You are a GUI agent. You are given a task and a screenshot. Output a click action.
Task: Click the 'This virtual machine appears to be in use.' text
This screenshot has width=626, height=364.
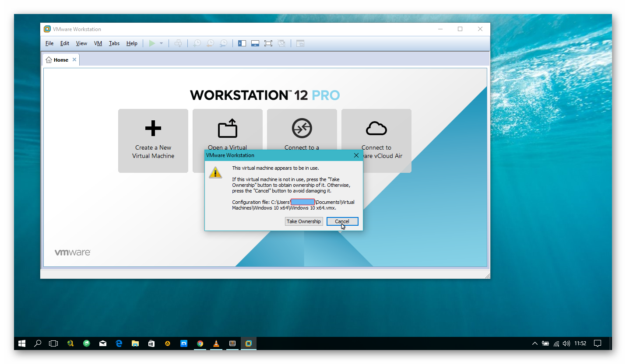[275, 168]
